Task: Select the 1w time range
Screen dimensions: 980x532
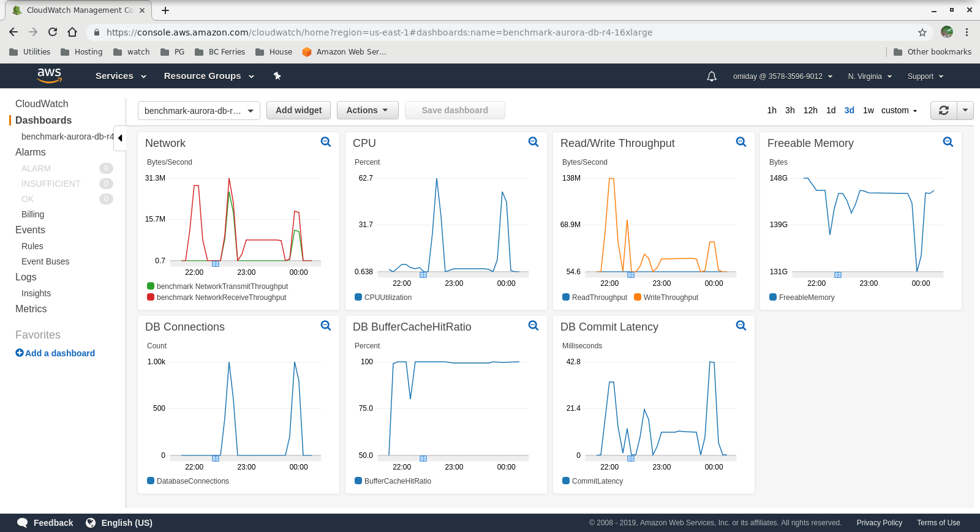Action: (x=869, y=110)
